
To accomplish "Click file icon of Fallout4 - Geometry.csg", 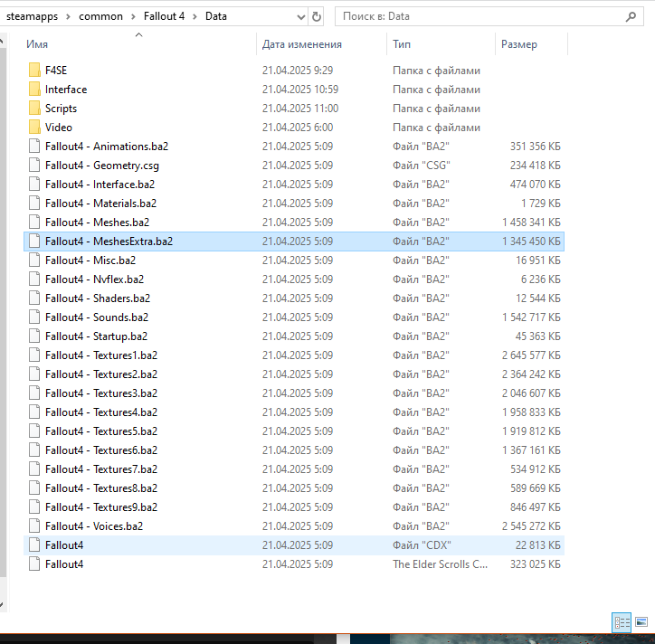I will point(34,166).
